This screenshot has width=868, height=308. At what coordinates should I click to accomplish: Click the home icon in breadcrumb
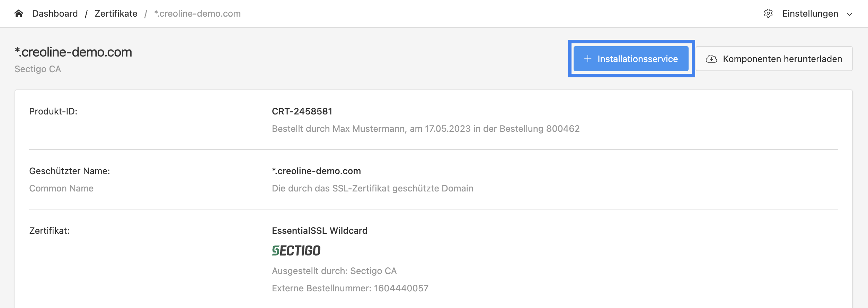(19, 14)
